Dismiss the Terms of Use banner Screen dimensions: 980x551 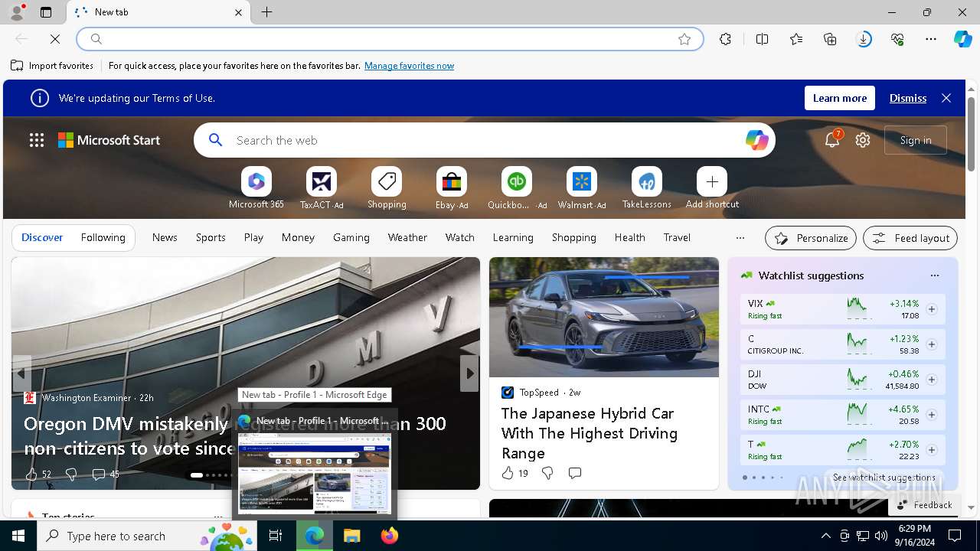908,98
